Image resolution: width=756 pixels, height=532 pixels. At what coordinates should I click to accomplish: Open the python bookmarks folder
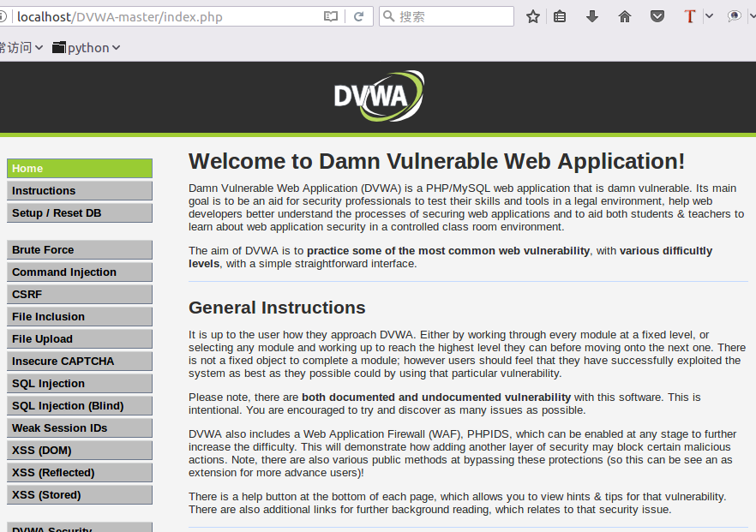coord(87,48)
